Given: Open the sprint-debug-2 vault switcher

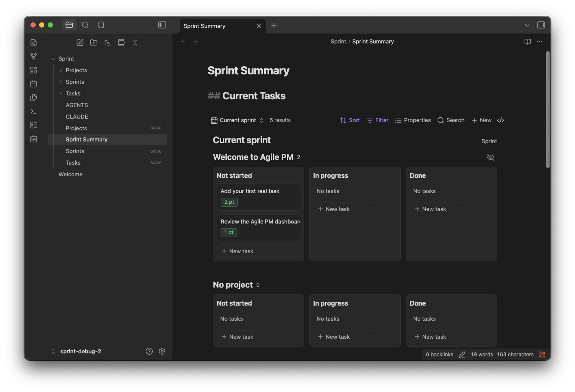Looking at the screenshot, I should (x=76, y=351).
